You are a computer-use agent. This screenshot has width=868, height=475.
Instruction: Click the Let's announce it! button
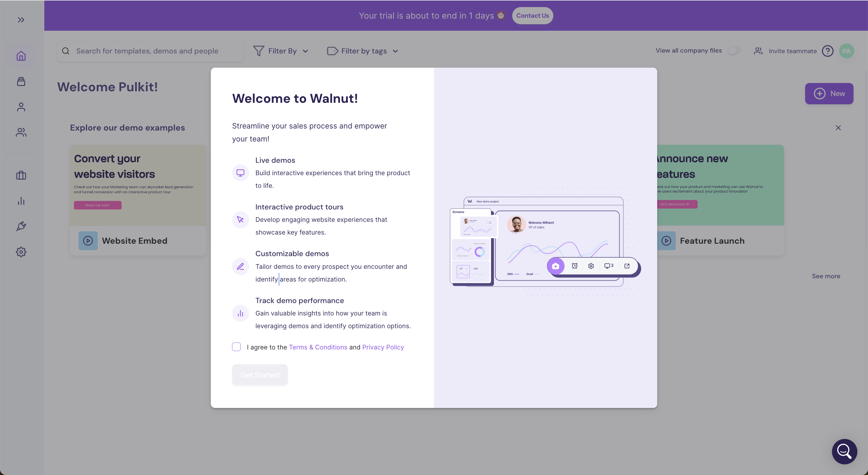point(677,204)
